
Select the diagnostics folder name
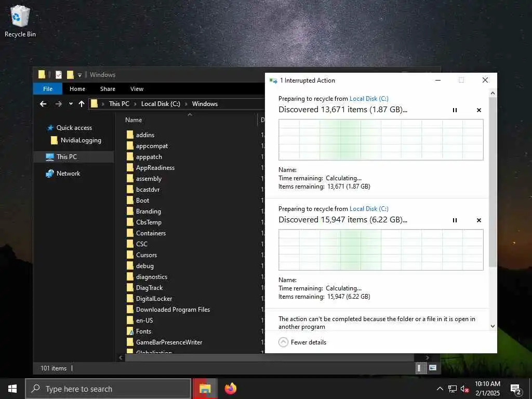[152, 277]
